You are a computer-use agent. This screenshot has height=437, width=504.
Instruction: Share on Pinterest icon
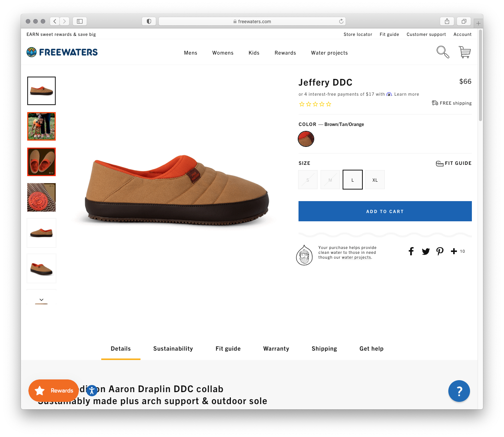tap(440, 251)
